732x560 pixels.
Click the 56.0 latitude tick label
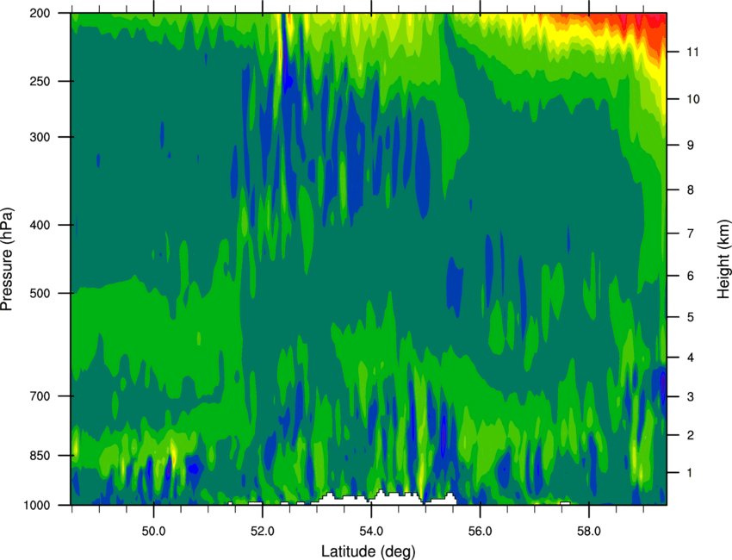coord(481,532)
